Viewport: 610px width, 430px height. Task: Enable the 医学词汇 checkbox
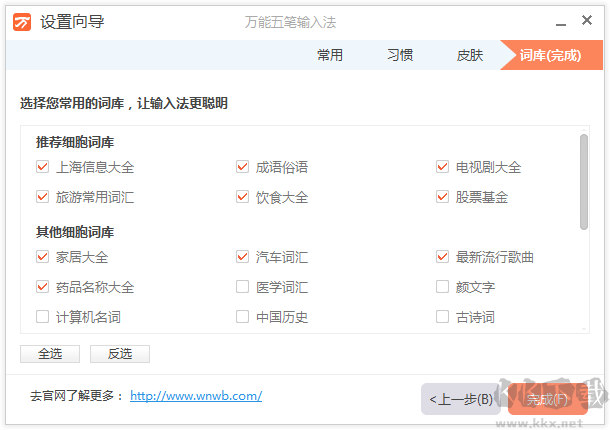tap(242, 287)
